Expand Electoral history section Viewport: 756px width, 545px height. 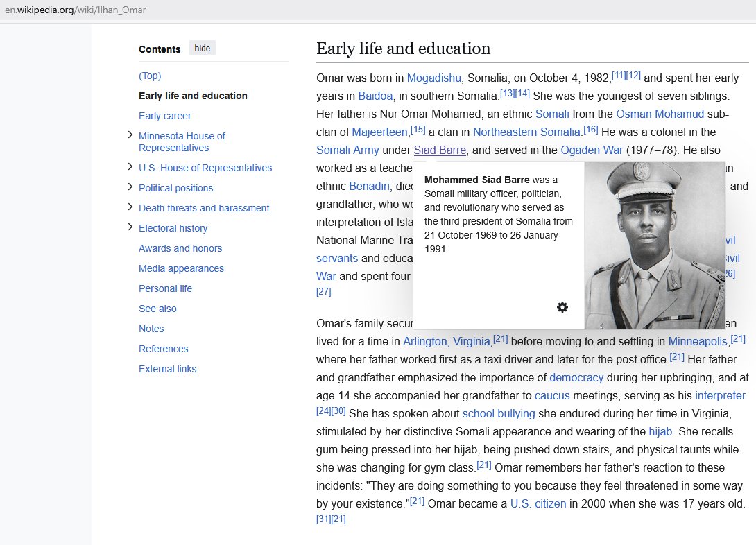click(130, 227)
